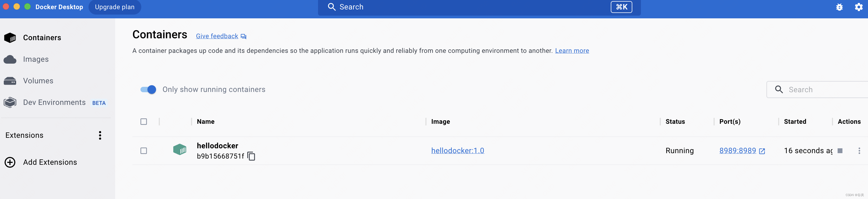The width and height of the screenshot is (868, 199).
Task: Click magnifier icon in containers search
Action: pyautogui.click(x=779, y=89)
